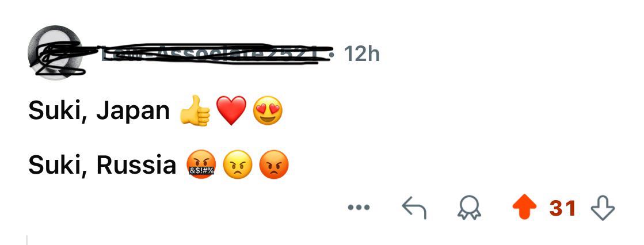This screenshot has width=644, height=245.
Task: Click the 12h timestamp
Action: pyautogui.click(x=361, y=55)
